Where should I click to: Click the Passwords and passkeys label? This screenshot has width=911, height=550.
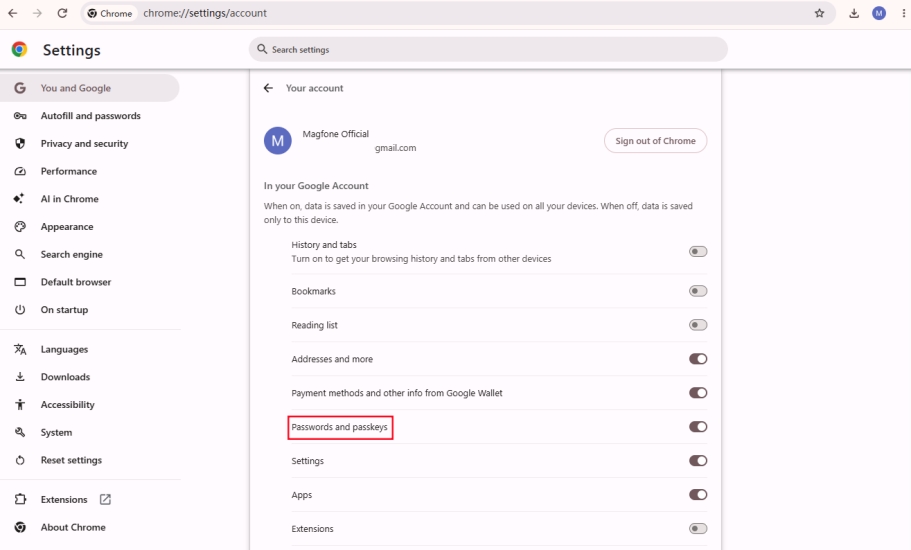tap(339, 427)
